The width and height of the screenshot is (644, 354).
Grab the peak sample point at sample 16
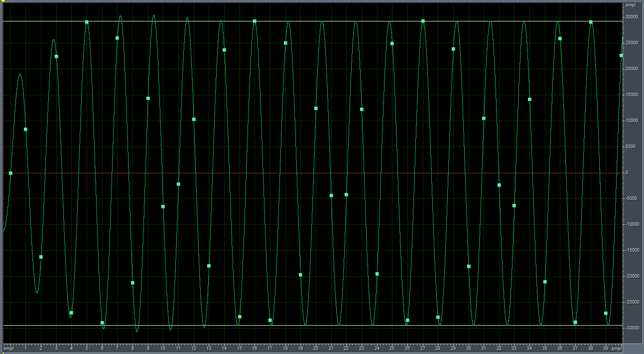coord(255,21)
